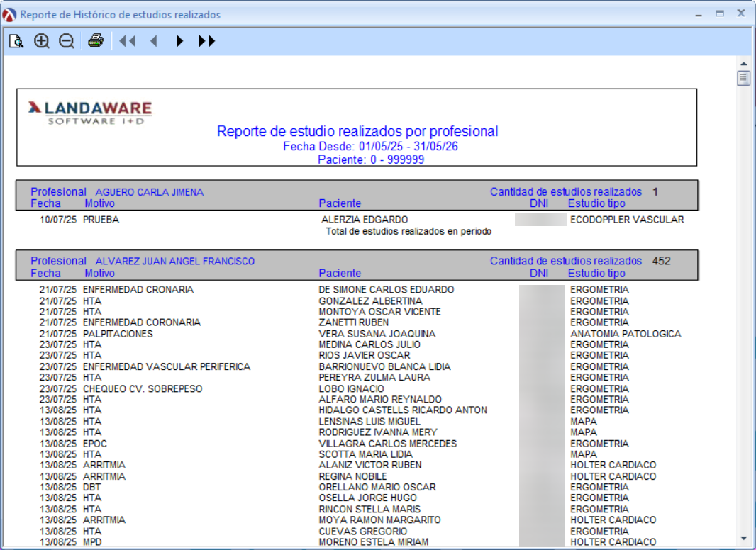Click the Landaware app icon in title bar
Screen dimensions: 756x550
click(x=9, y=15)
